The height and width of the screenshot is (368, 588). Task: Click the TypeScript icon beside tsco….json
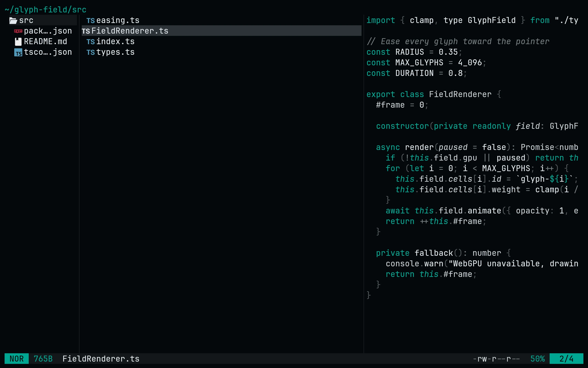point(18,52)
